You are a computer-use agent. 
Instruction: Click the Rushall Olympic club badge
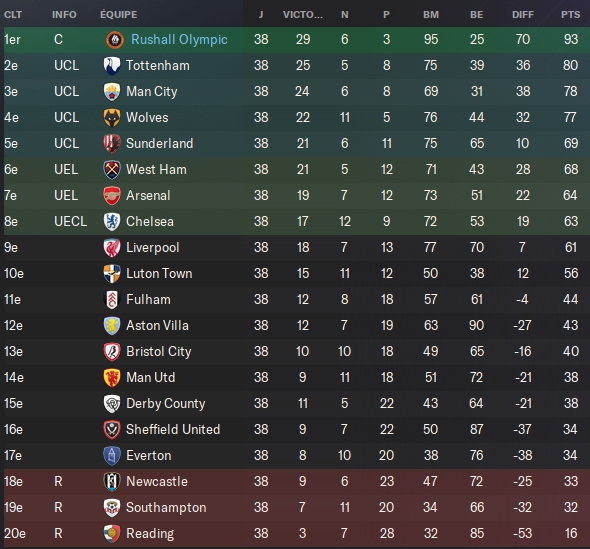115,40
